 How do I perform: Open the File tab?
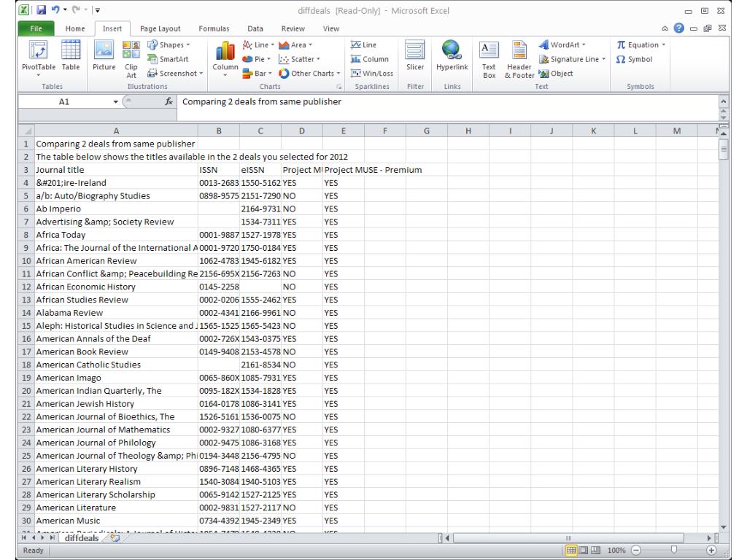[x=36, y=28]
